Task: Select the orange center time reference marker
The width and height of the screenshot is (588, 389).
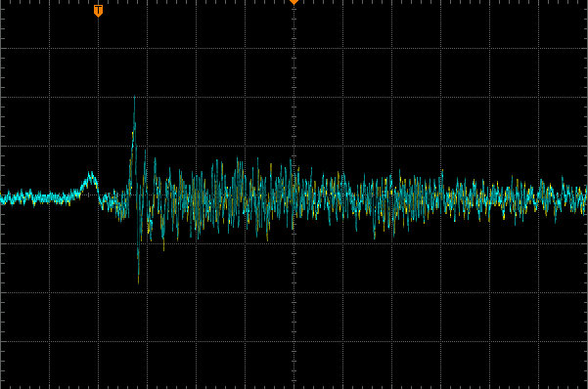Action: click(x=294, y=2)
